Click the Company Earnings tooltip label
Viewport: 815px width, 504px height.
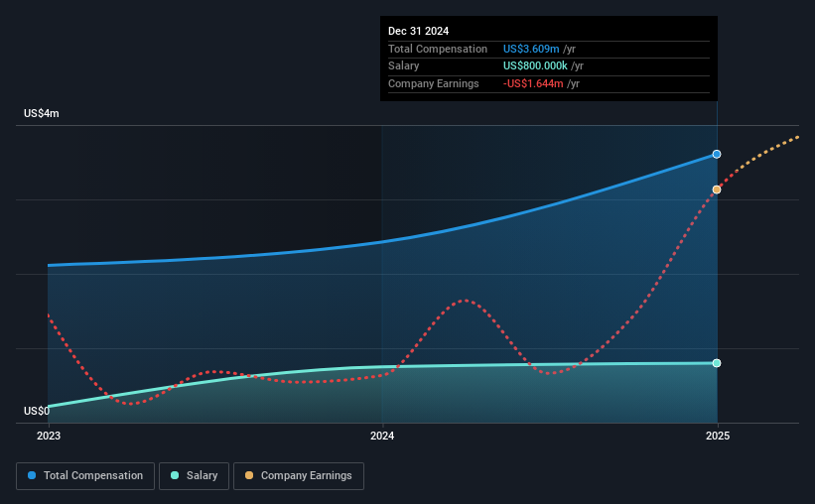434,83
